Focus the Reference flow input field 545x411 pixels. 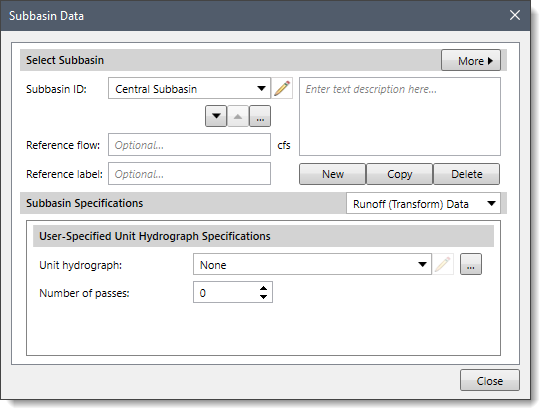point(189,145)
